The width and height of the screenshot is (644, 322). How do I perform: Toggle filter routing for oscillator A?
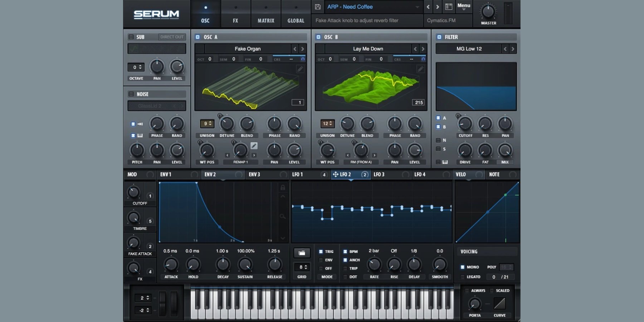pyautogui.click(x=438, y=118)
